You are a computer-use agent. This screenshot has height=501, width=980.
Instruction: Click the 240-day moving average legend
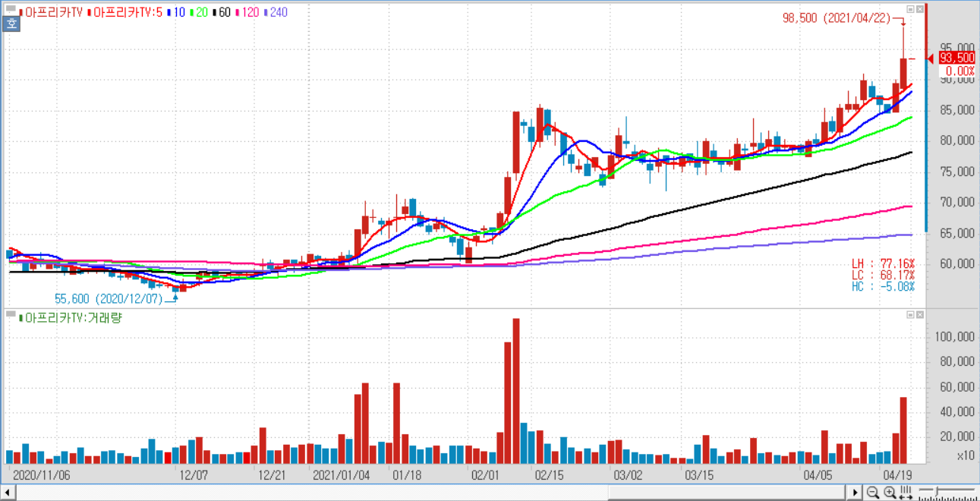(276, 12)
